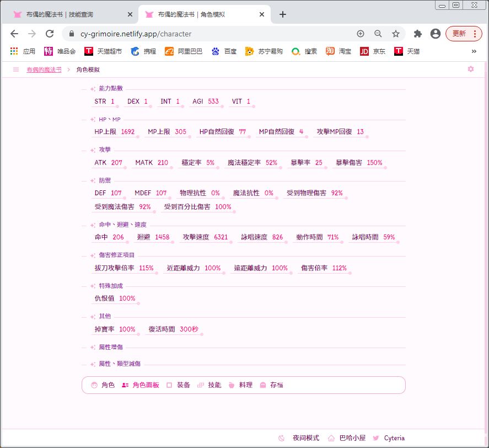Open the 百度 bookmark

(x=224, y=51)
